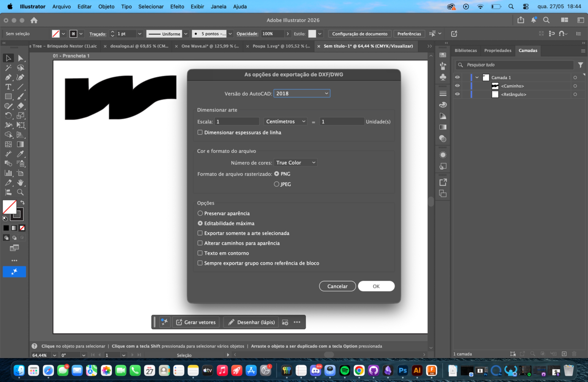Select the Rectangle tool
The image size is (588, 382).
[8, 97]
